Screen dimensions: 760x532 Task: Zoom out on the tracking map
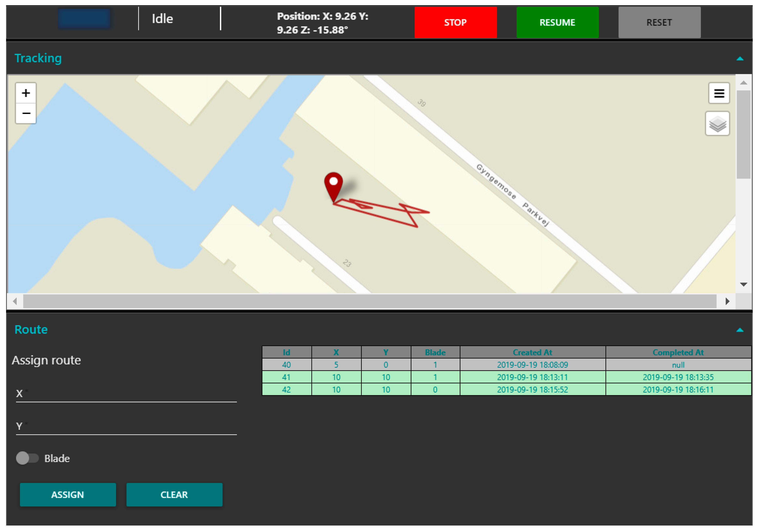[x=26, y=113]
